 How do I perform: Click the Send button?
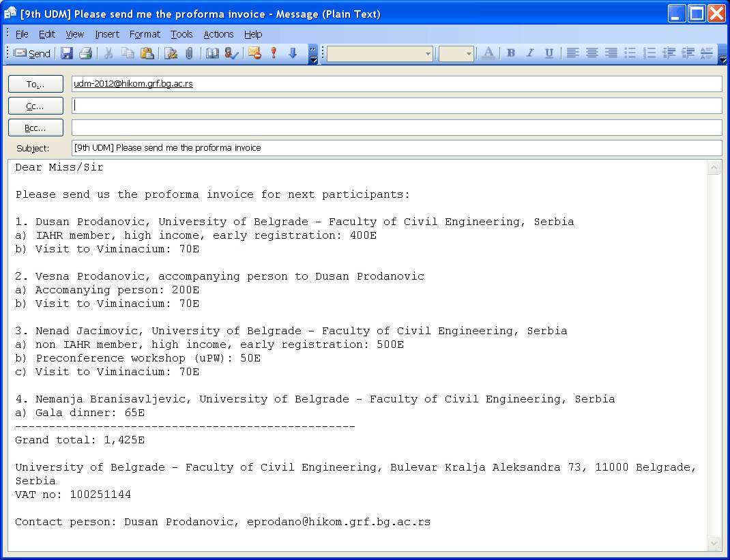click(32, 53)
